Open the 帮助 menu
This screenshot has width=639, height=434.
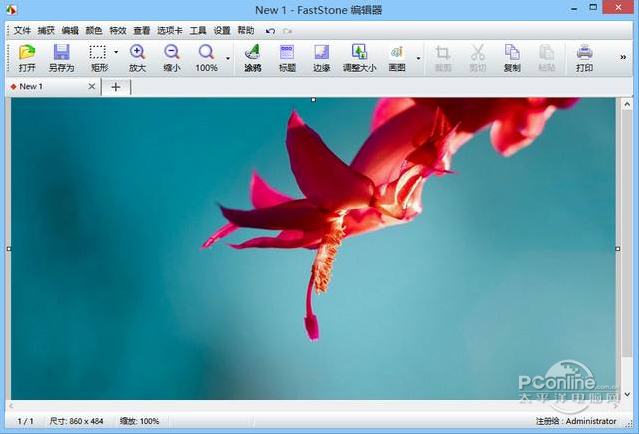point(246,31)
